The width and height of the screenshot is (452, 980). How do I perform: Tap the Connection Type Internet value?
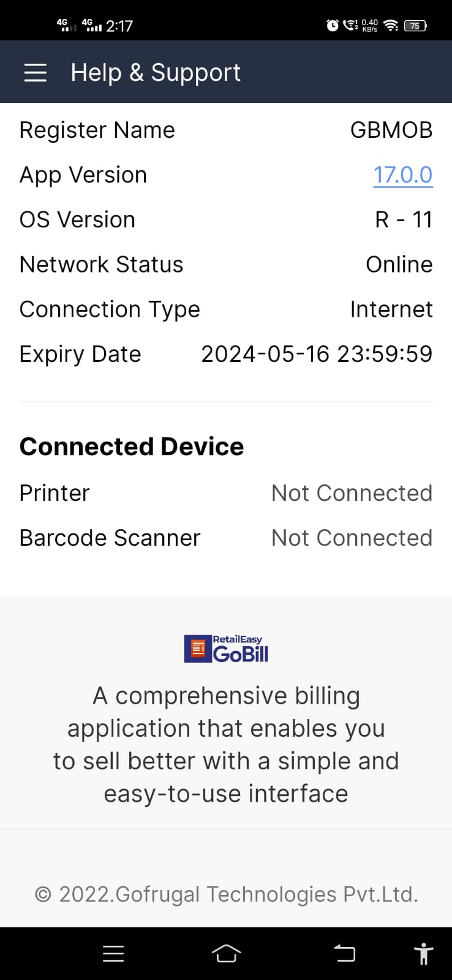(391, 309)
